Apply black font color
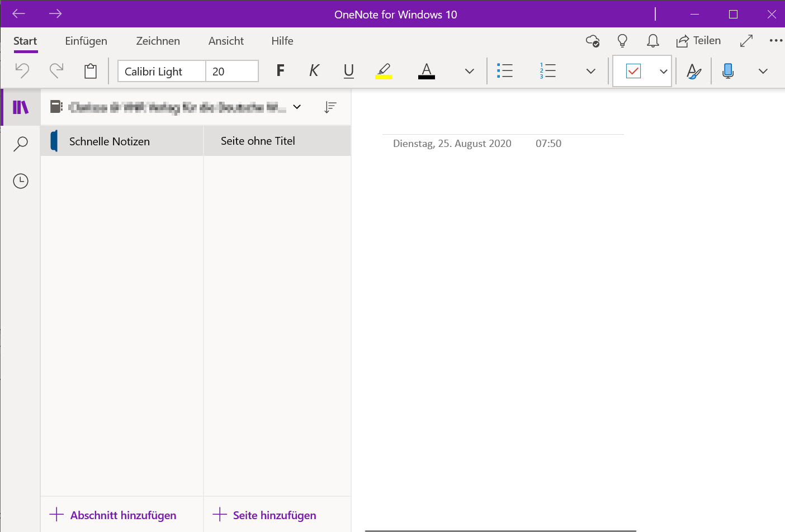785x532 pixels. click(x=427, y=71)
